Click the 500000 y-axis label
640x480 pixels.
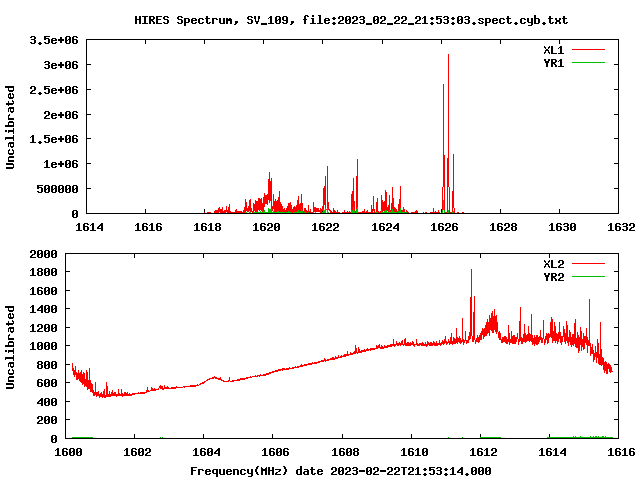pyautogui.click(x=58, y=189)
